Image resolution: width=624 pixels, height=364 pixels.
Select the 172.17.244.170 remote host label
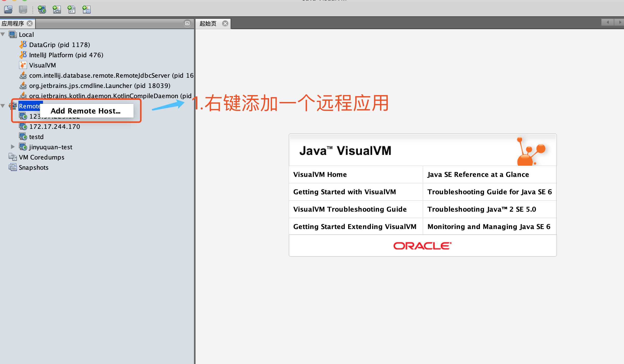[x=55, y=127]
